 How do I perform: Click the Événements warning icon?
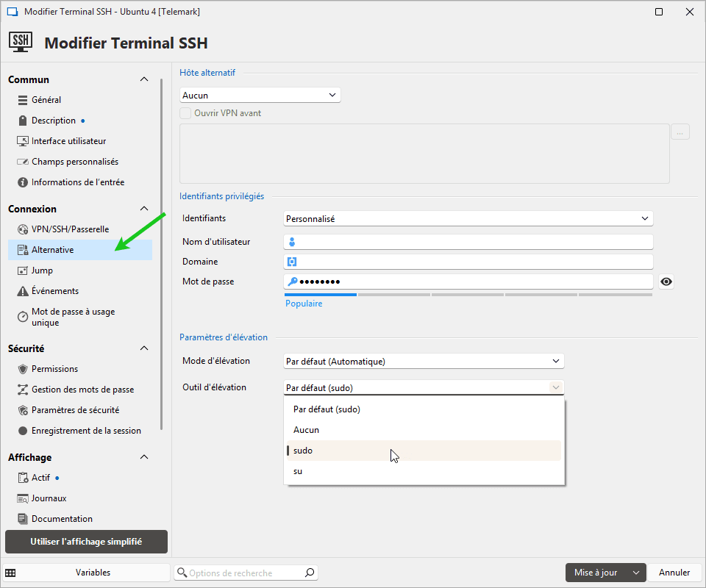pyautogui.click(x=23, y=291)
